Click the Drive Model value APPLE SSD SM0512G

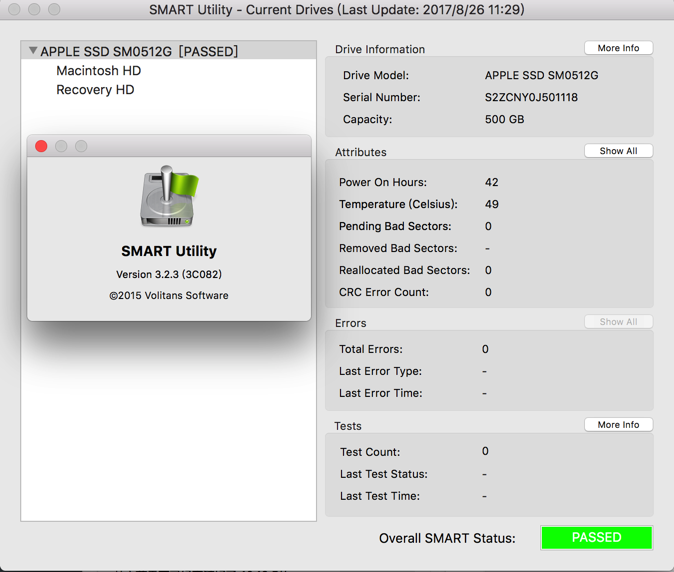pyautogui.click(x=542, y=75)
